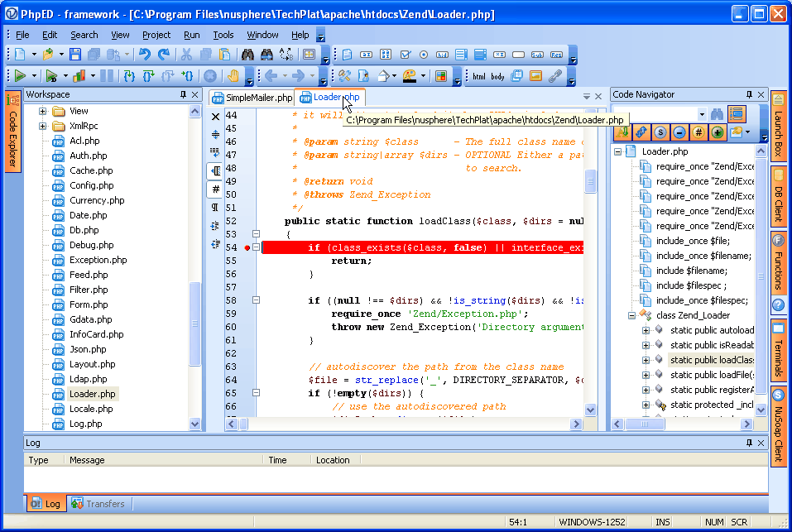
Task: Expand static public isReadable node
Action: pyautogui.click(x=646, y=345)
